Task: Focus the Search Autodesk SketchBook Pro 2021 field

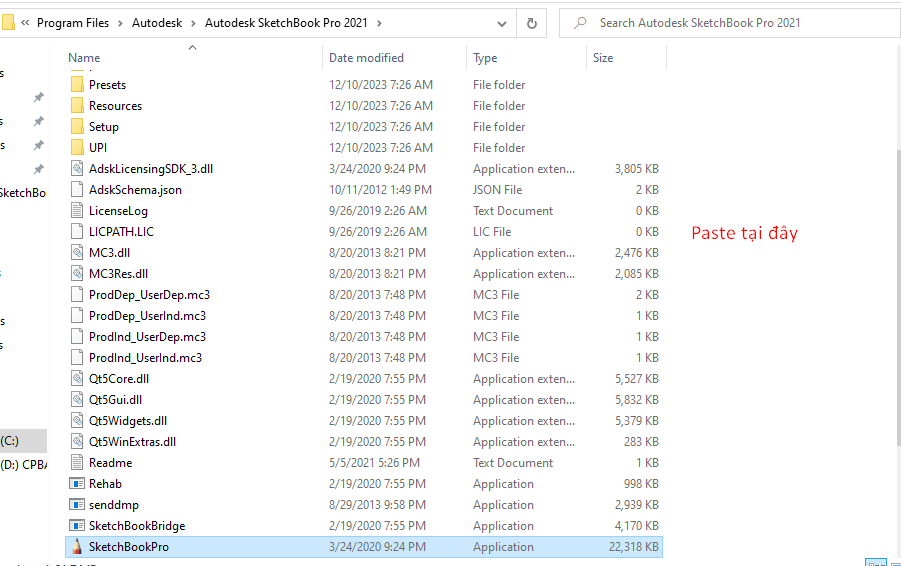Action: click(730, 23)
